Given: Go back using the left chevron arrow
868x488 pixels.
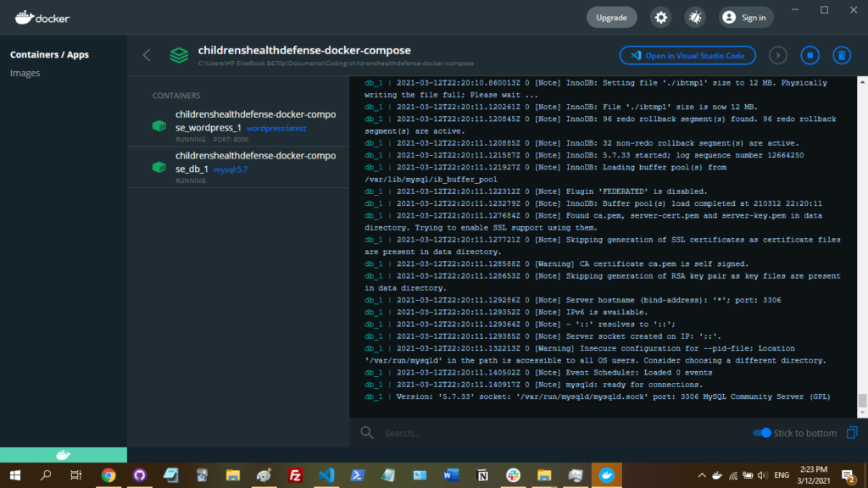Looking at the screenshot, I should [147, 55].
